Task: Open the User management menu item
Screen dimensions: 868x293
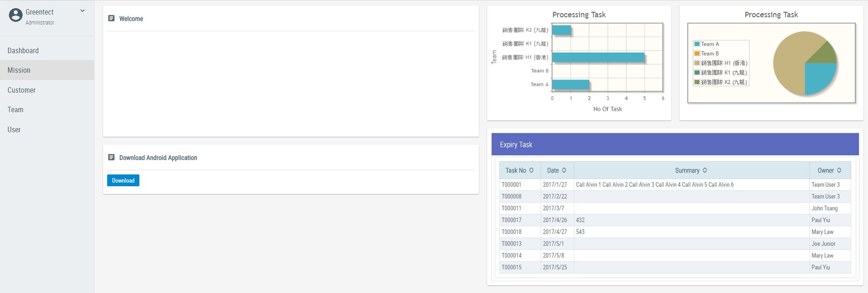Action: pos(14,129)
